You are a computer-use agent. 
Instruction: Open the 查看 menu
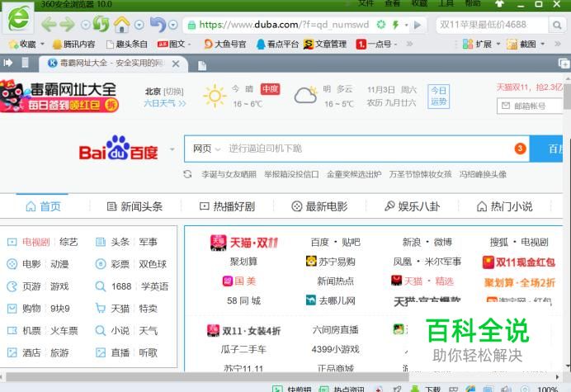click(393, 3)
